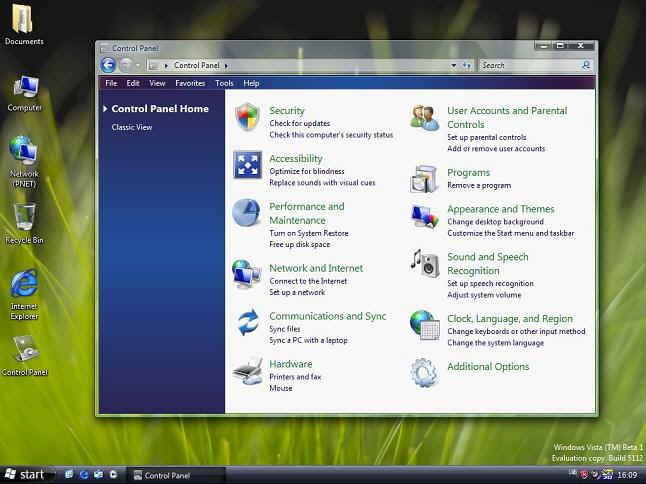Viewport: 646px width, 484px height.
Task: Click inside the Search field
Action: pyautogui.click(x=527, y=65)
